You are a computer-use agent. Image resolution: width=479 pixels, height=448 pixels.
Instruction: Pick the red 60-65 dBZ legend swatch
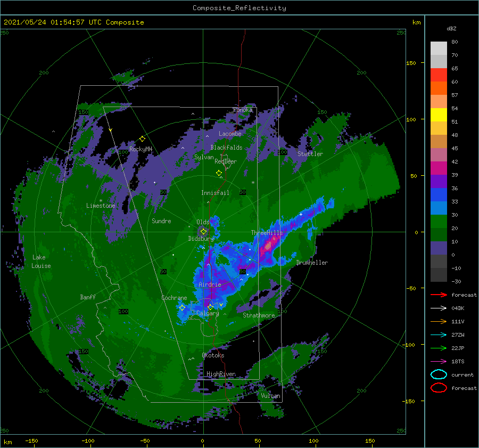click(x=439, y=75)
